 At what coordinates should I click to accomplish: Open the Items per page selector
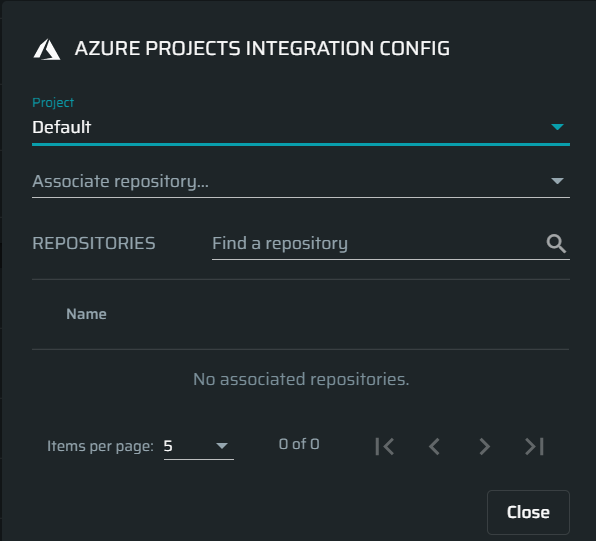click(198, 446)
